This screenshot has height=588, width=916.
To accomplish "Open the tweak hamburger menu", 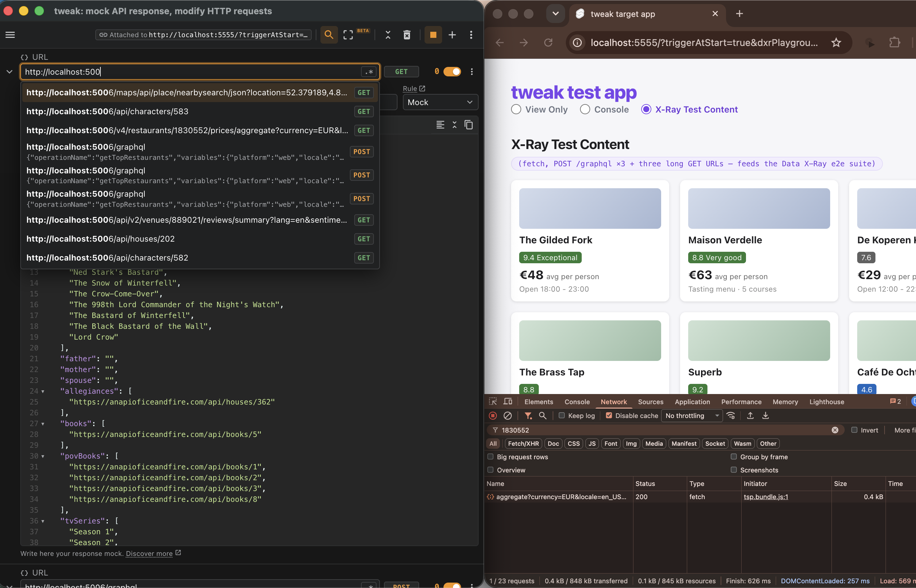I will coord(10,35).
